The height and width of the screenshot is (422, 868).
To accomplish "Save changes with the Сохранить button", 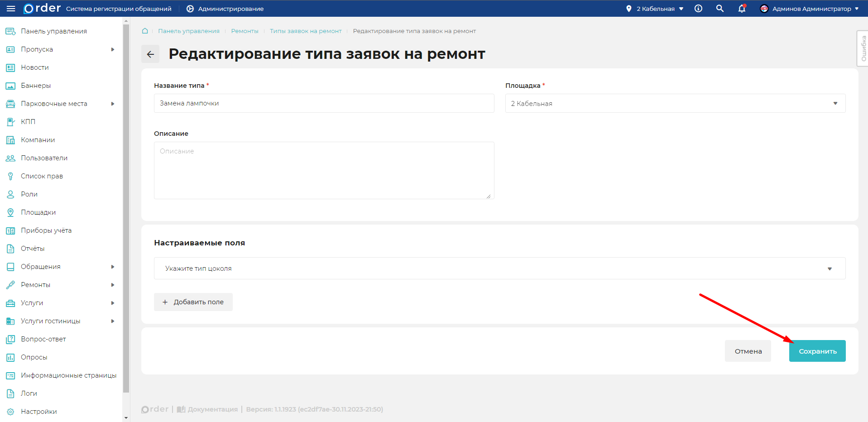I will click(817, 351).
